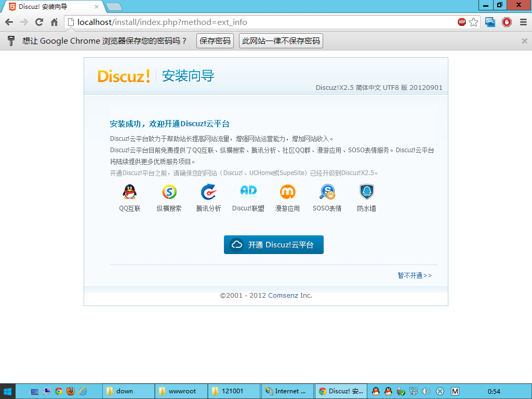Click 保存密码 in the password bar
Screen dimensions: 532x399
[215, 41]
